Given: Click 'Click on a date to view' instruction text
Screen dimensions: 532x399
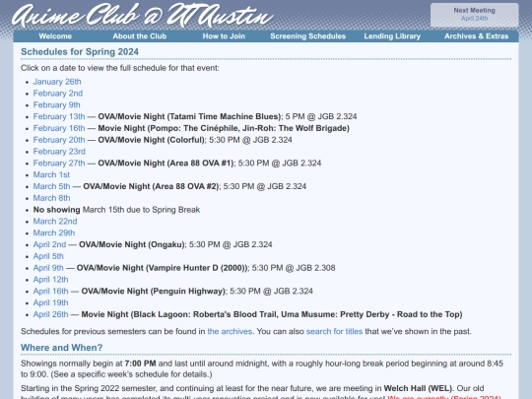Looking at the screenshot, I should pyautogui.click(x=120, y=68).
